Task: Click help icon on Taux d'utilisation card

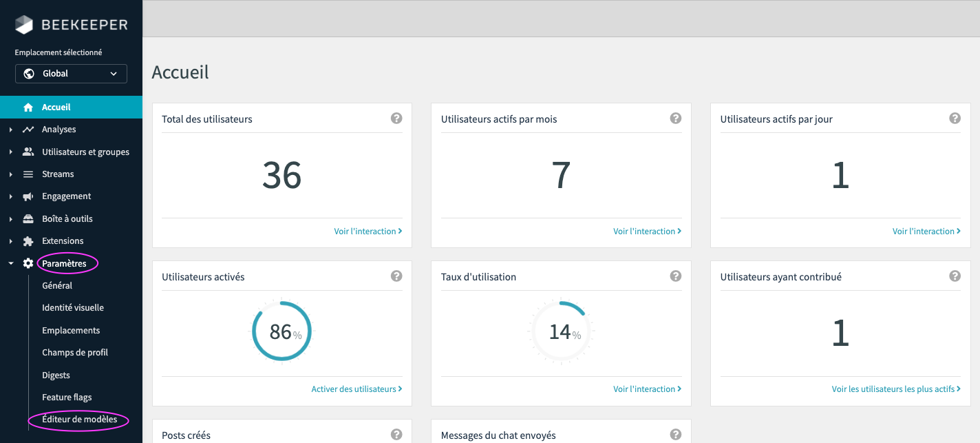Action: (676, 276)
